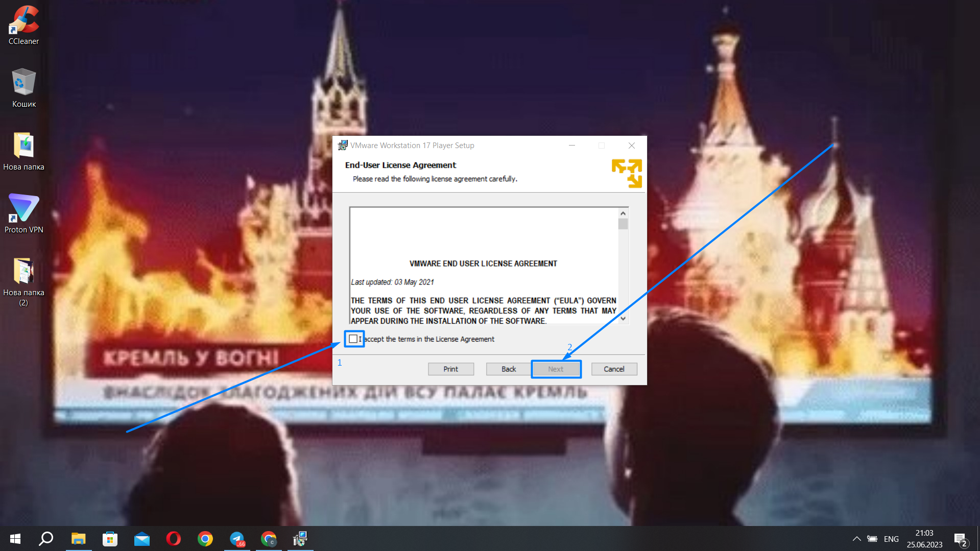Cancel the VMware Player setup
This screenshot has width=980, height=551.
coord(614,369)
